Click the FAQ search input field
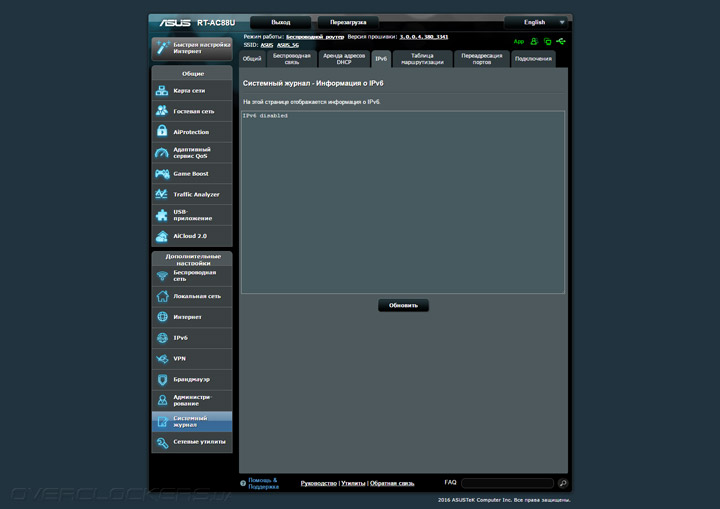720x509 pixels. tap(508, 483)
